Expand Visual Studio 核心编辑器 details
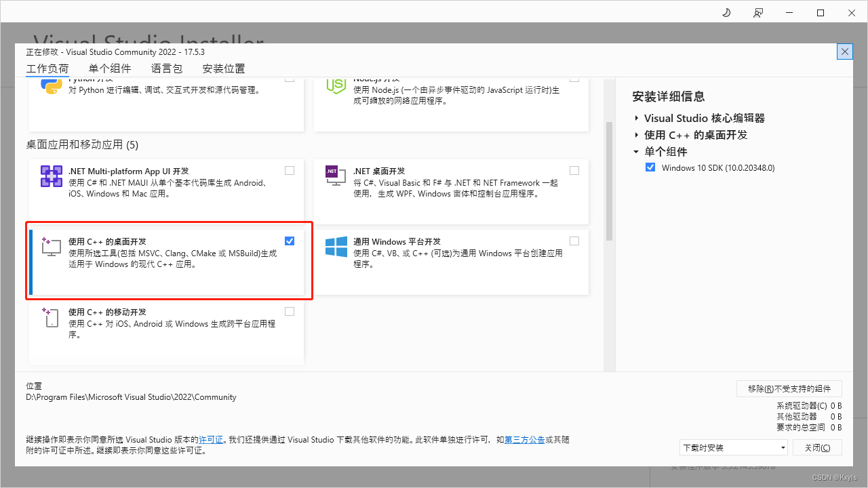Viewport: 868px width, 488px height. 637,118
